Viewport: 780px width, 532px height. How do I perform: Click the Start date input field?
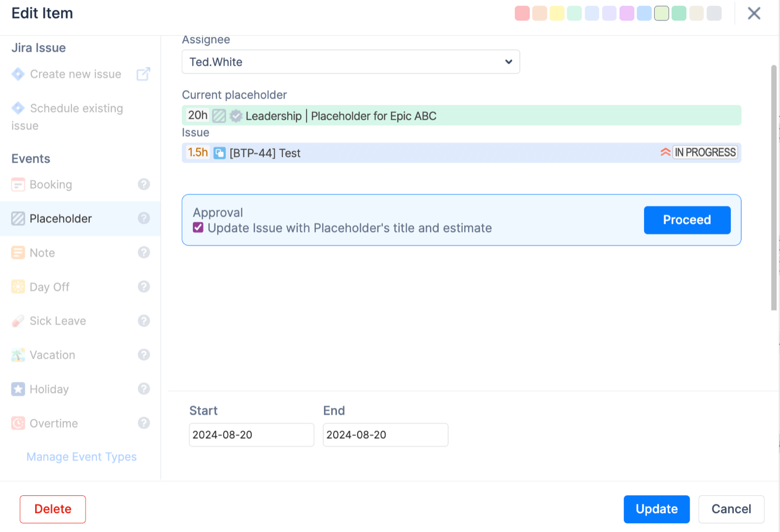point(251,435)
